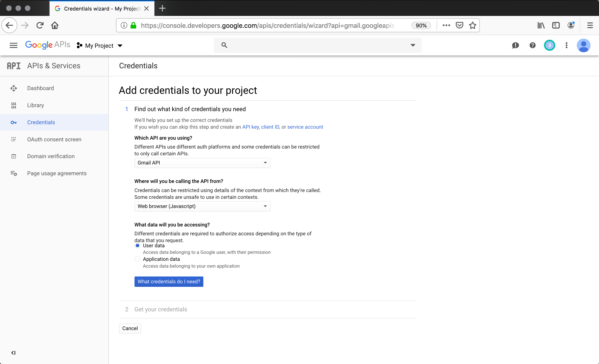Open the Web browser Javascript dropdown
Image resolution: width=599 pixels, height=364 pixels.
click(202, 206)
